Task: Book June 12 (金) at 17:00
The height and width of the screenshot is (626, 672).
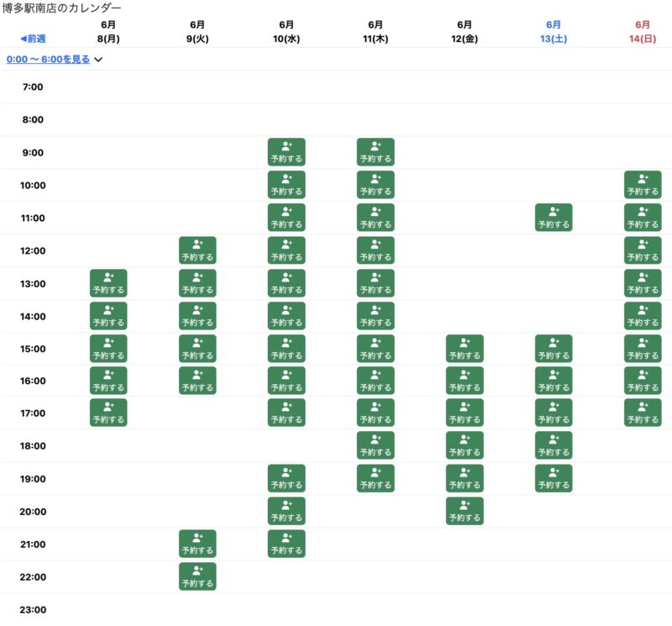Action: [465, 413]
